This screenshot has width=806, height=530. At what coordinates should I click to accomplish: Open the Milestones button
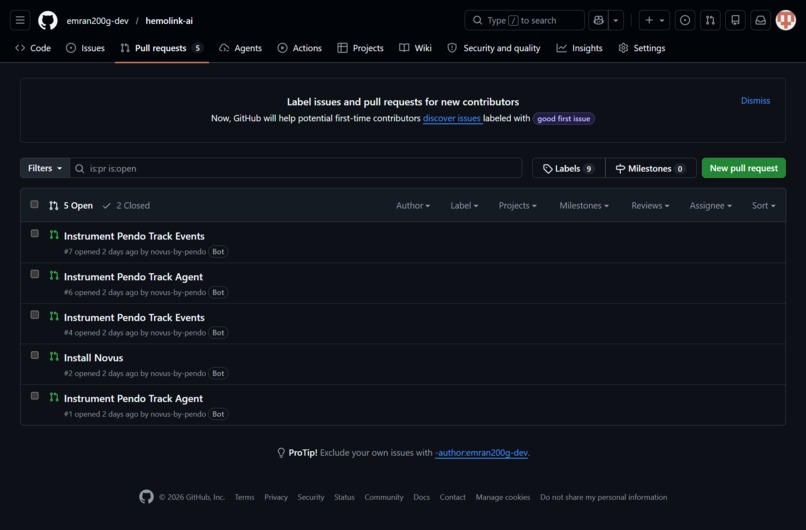651,168
